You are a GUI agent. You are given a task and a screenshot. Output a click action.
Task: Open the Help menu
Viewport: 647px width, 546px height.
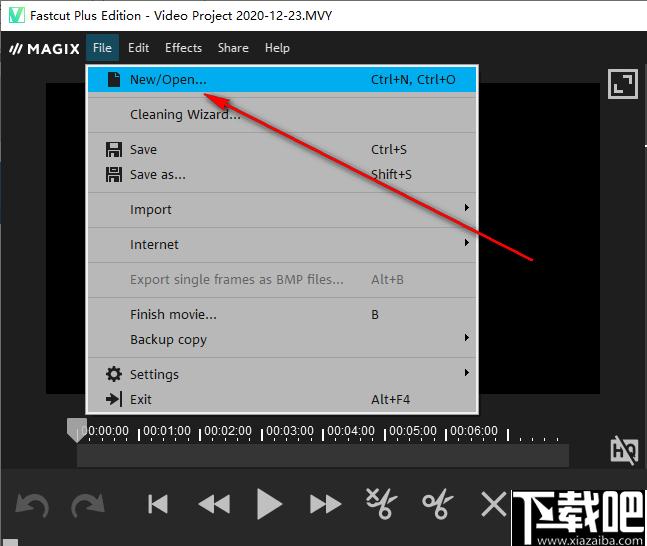pos(277,48)
